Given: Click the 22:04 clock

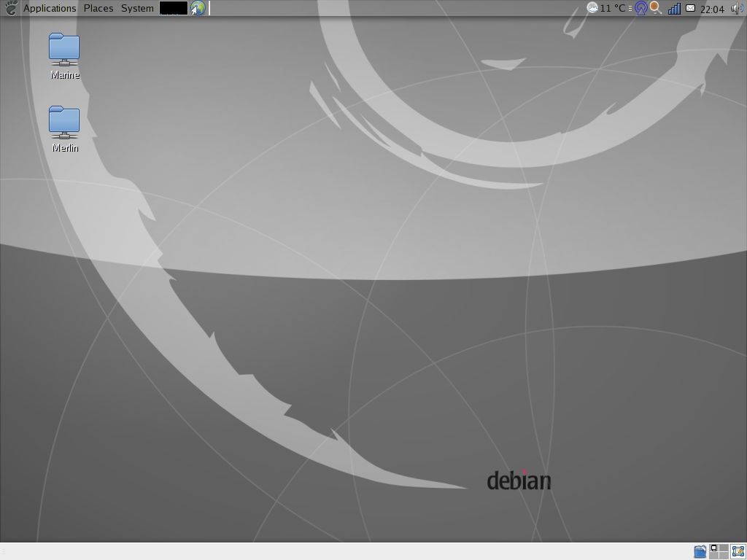Looking at the screenshot, I should tap(712, 9).
